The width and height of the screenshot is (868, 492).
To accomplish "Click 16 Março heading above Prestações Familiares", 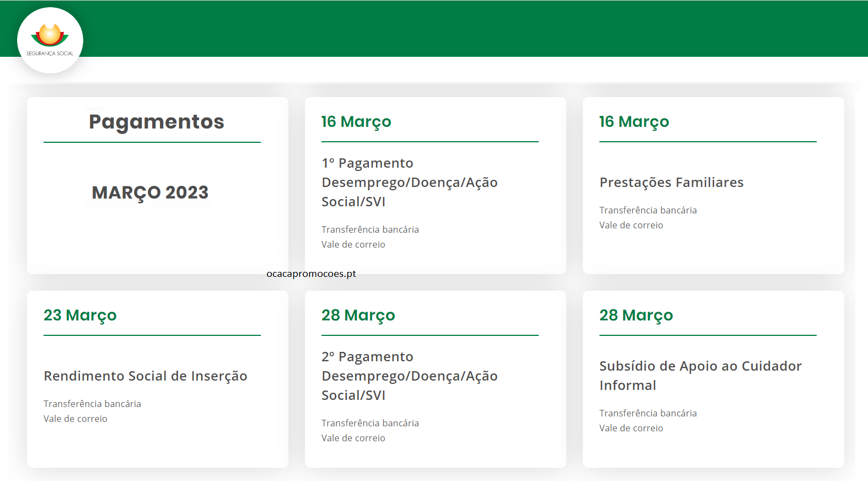I will pyautogui.click(x=634, y=122).
